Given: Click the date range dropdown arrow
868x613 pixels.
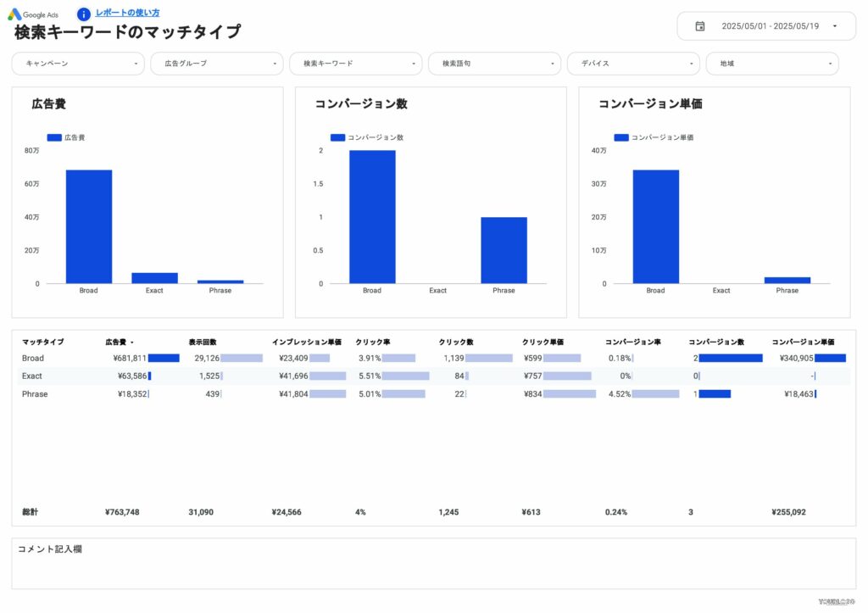Looking at the screenshot, I should [833, 26].
